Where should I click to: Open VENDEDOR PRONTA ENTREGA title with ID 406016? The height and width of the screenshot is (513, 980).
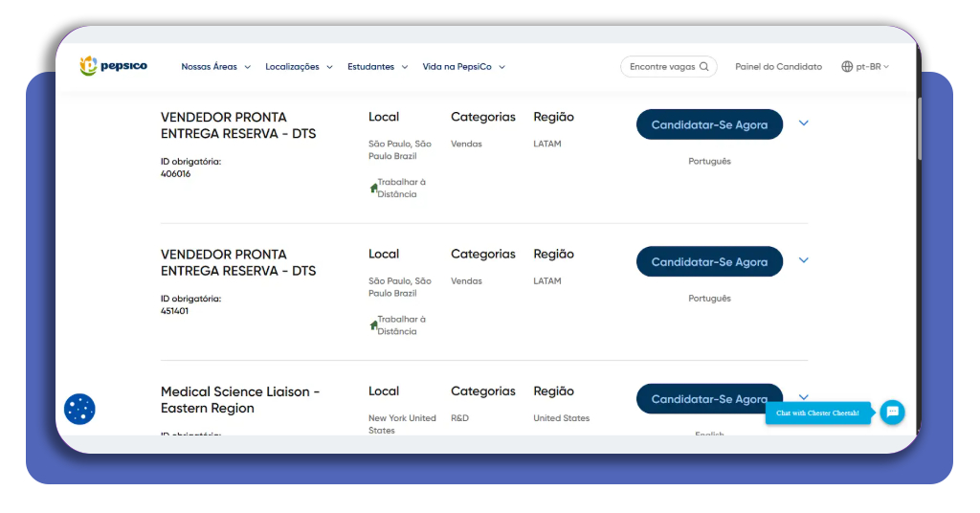pos(238,125)
